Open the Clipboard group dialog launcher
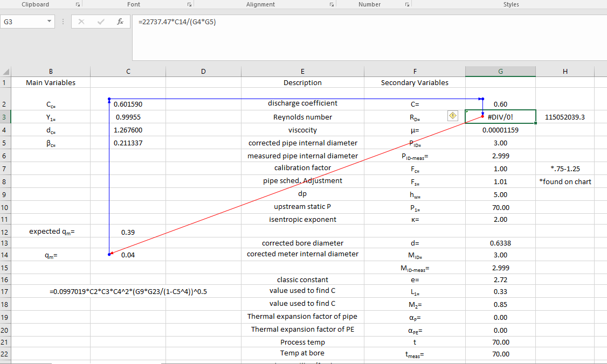607x364 pixels. click(78, 5)
